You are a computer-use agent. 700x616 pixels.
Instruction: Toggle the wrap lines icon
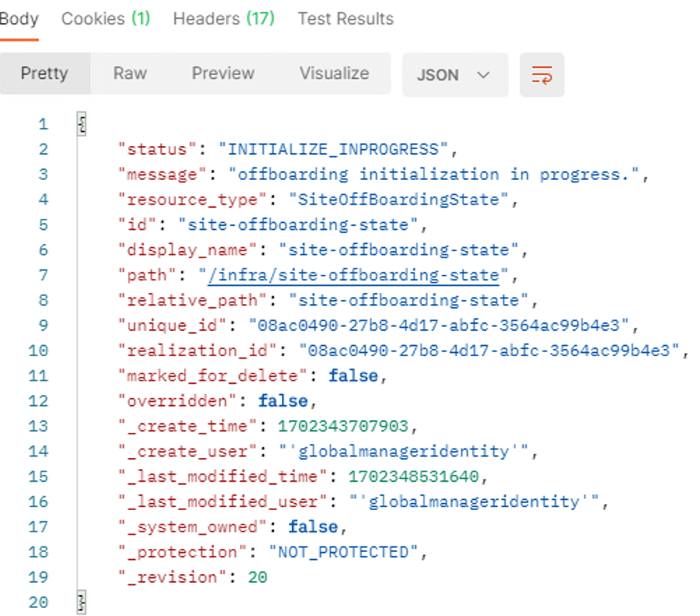click(541, 74)
